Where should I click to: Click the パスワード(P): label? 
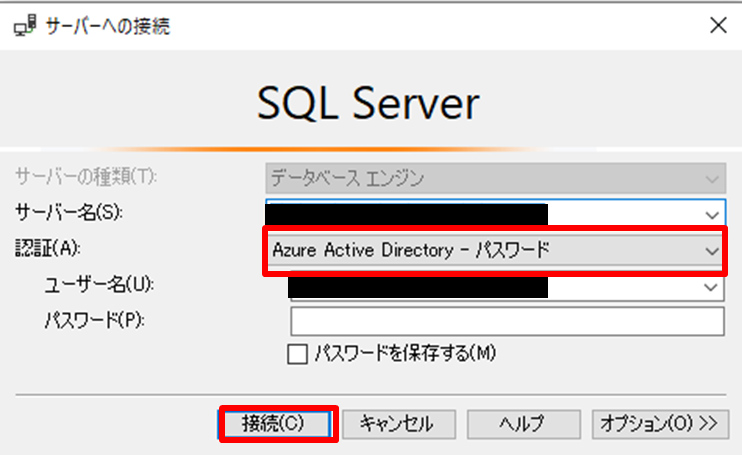tap(95, 320)
